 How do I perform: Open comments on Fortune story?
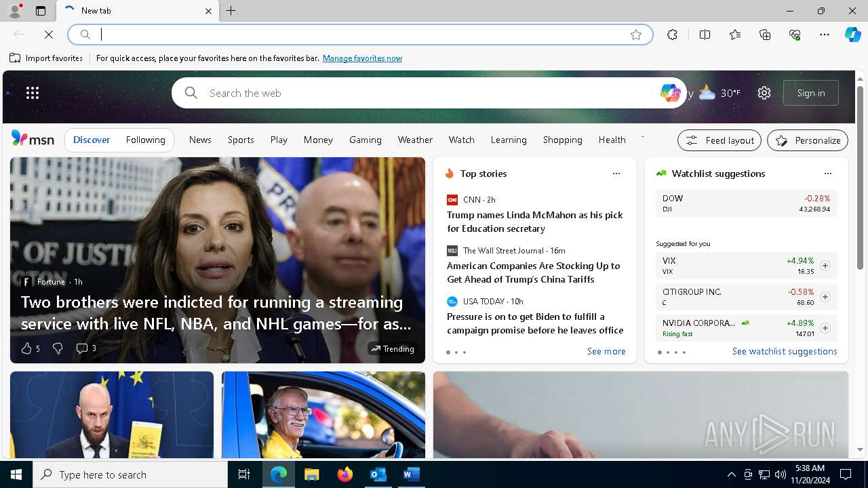tap(85, 348)
